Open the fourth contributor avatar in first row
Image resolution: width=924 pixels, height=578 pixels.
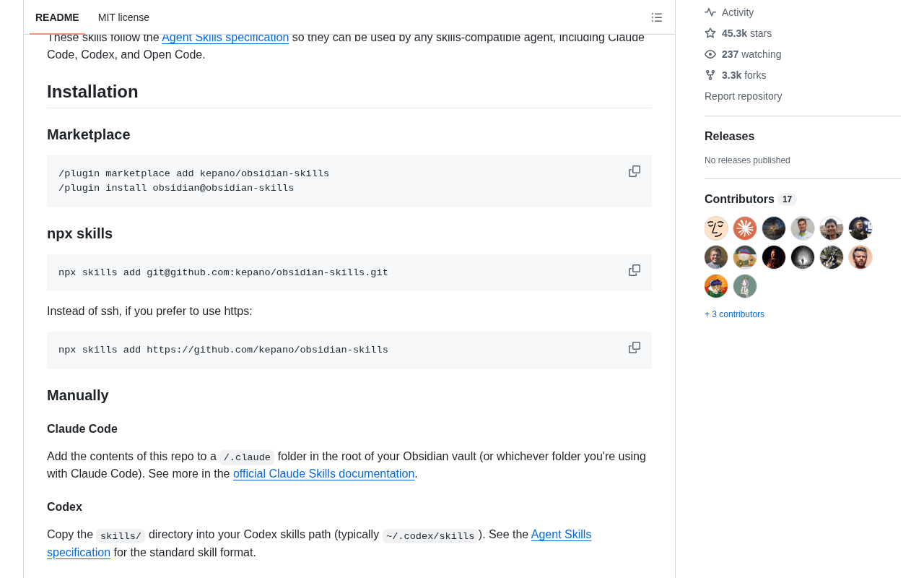click(x=803, y=228)
